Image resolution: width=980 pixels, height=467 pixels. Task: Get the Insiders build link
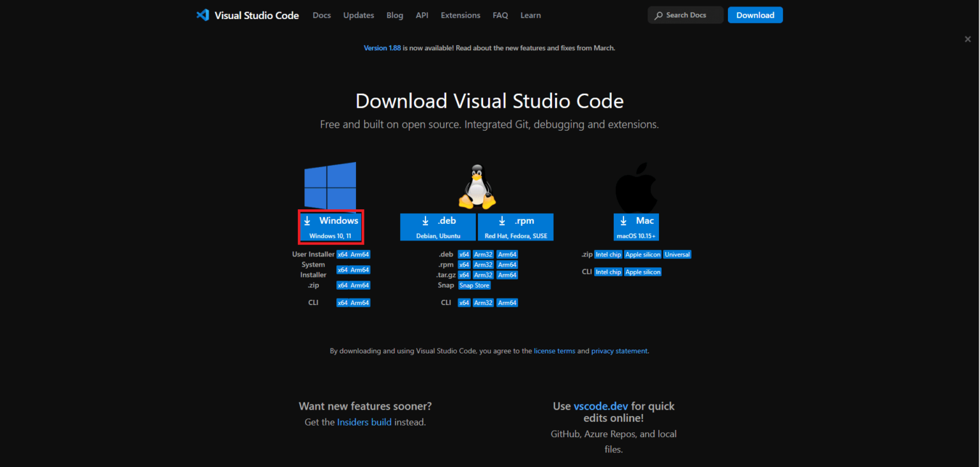pos(364,422)
